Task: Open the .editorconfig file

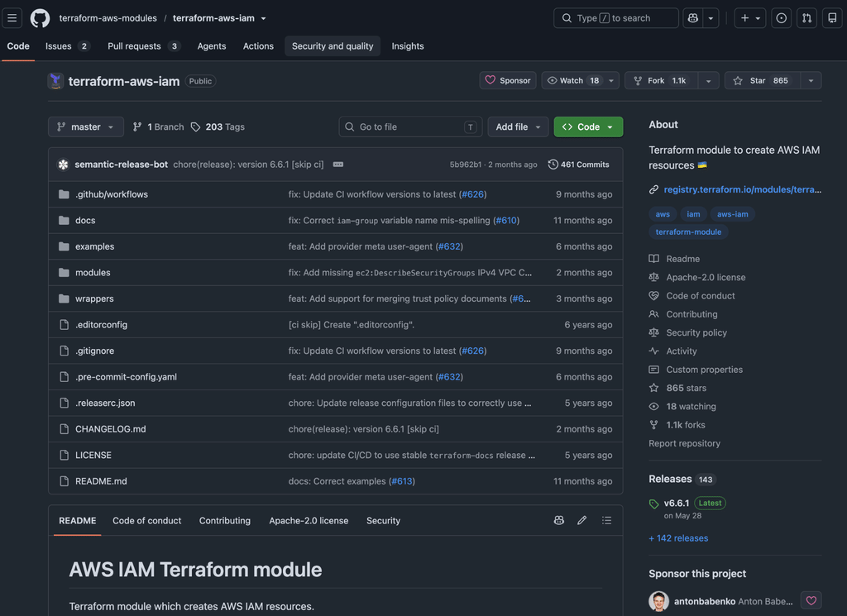Action: [101, 324]
